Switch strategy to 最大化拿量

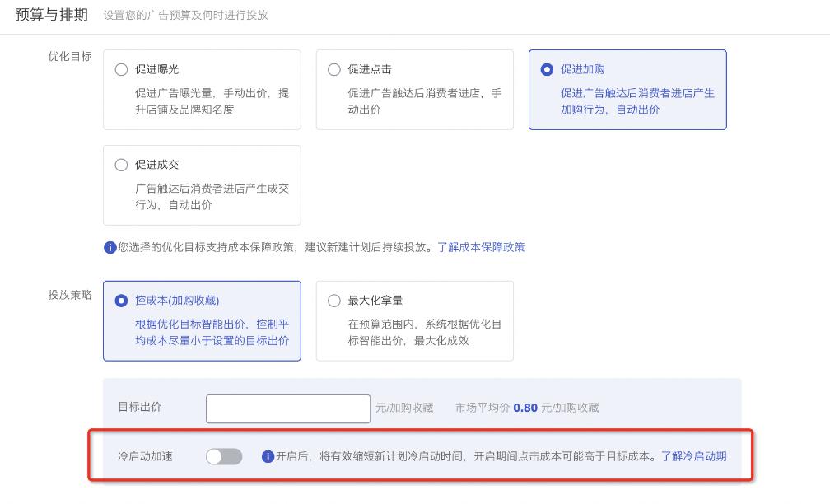tap(334, 301)
